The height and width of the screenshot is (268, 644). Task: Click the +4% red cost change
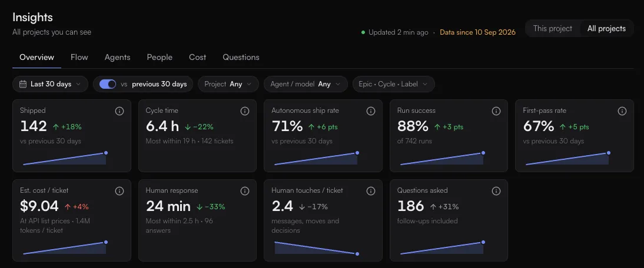point(77,207)
